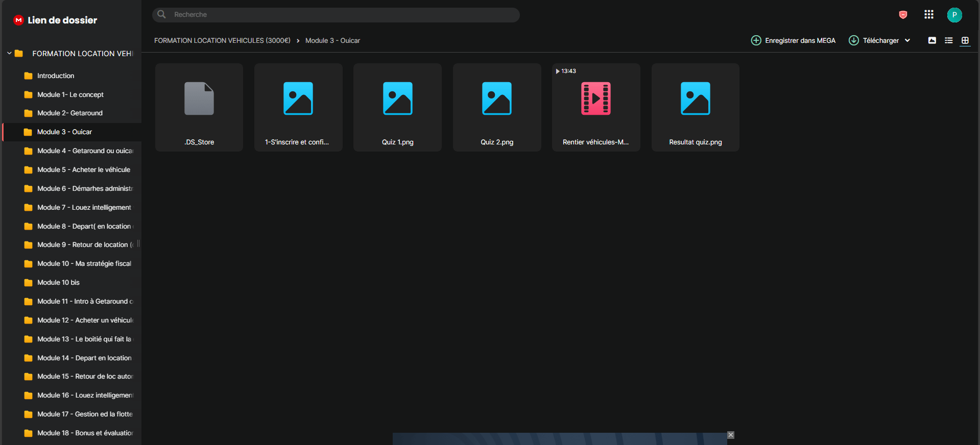Viewport: 980px width, 445px height.
Task: Switch to list view
Action: pyautogui.click(x=949, y=40)
